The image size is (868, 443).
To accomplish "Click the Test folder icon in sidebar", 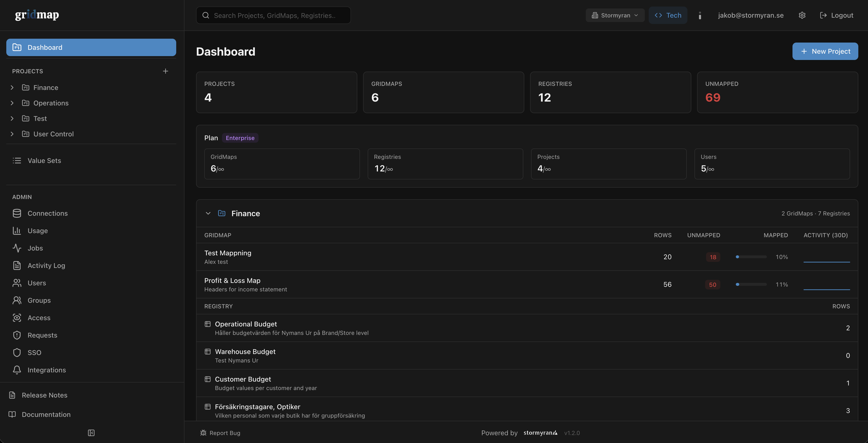I will pyautogui.click(x=26, y=118).
